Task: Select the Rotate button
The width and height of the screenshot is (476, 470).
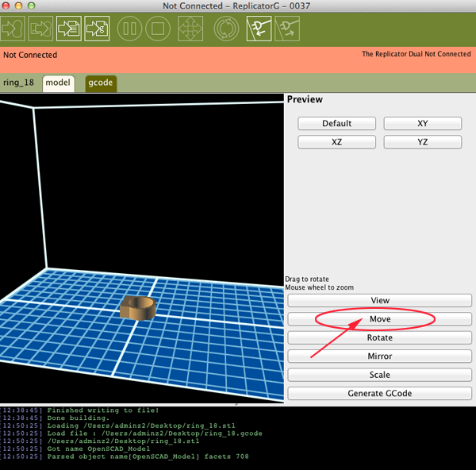Action: [380, 337]
